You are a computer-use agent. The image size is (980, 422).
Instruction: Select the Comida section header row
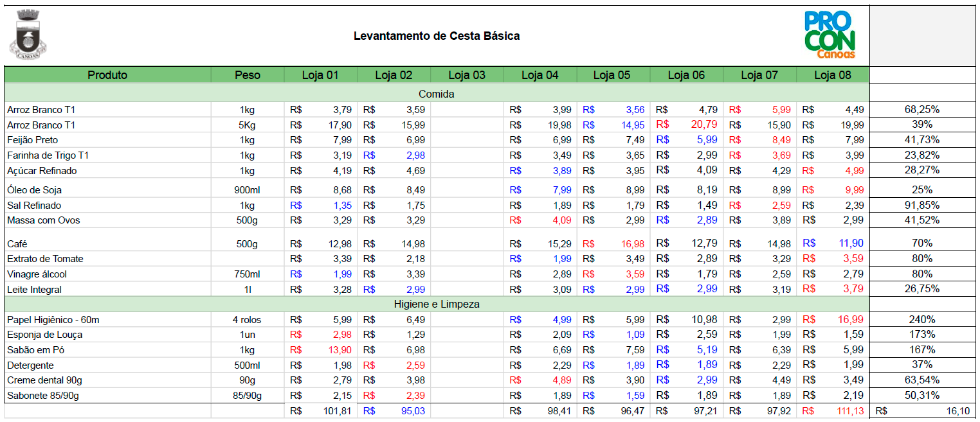437,94
